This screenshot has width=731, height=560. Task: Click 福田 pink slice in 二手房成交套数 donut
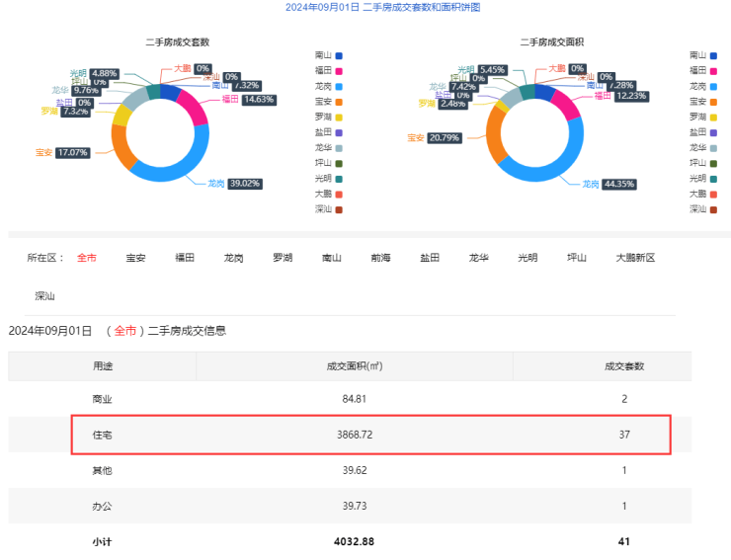pos(196,109)
